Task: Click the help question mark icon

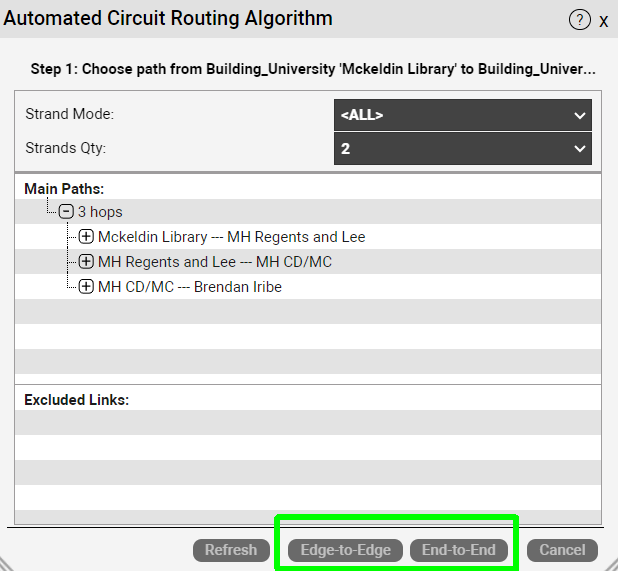Action: [579, 20]
